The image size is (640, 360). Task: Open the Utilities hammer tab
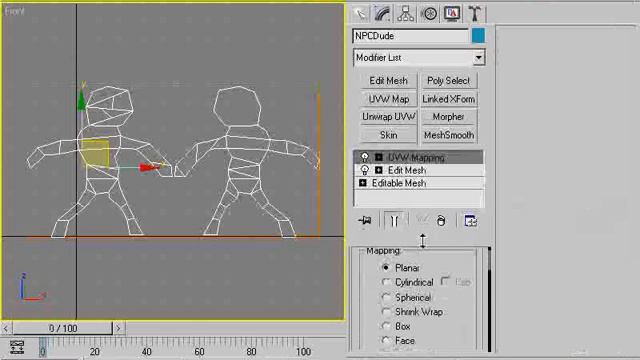[475, 13]
